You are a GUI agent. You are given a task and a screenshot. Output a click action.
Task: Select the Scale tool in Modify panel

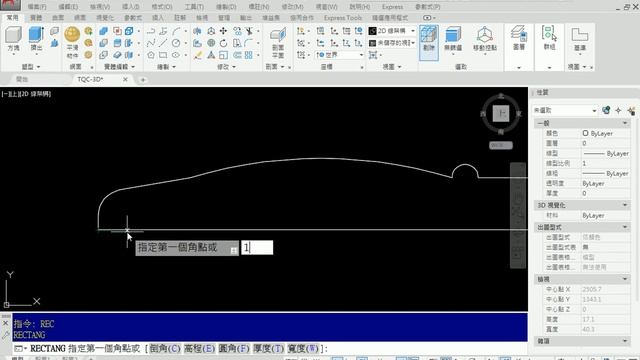tap(223, 55)
